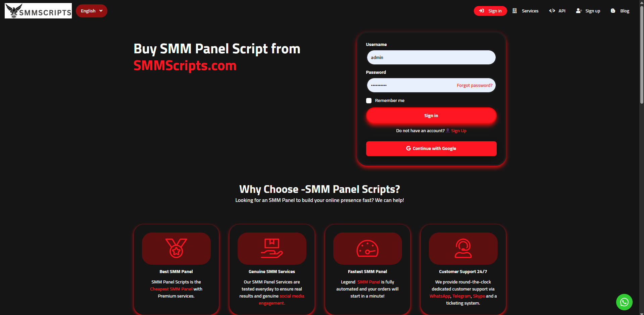Click the building icon beside Services
The width and height of the screenshot is (644, 315).
[x=514, y=11]
